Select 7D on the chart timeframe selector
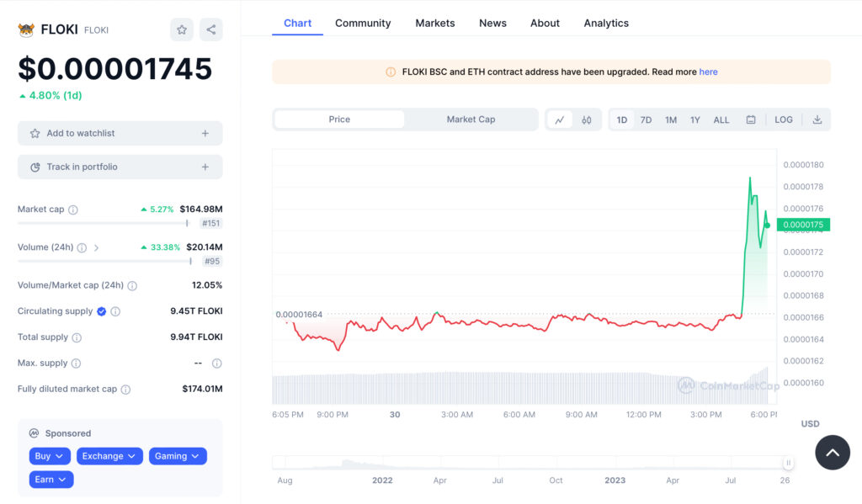 646,119
